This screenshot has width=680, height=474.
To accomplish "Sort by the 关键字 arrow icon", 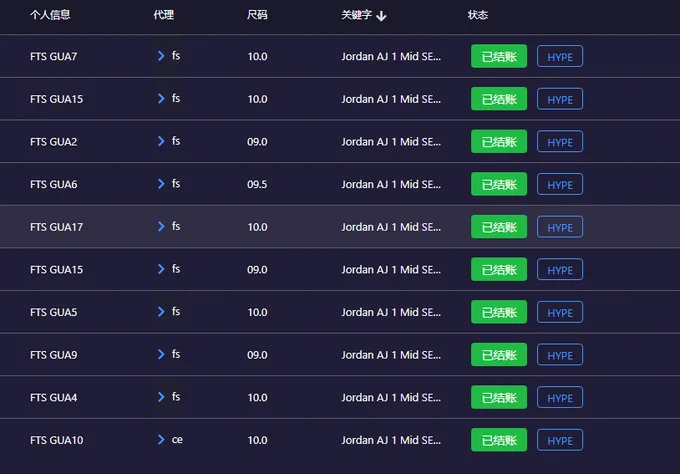I will point(381,16).
